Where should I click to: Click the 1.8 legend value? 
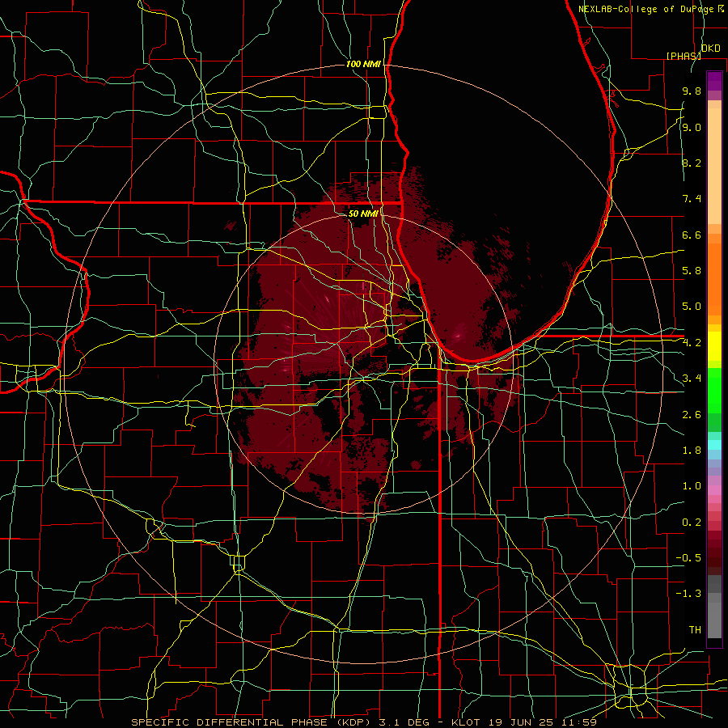[692, 451]
